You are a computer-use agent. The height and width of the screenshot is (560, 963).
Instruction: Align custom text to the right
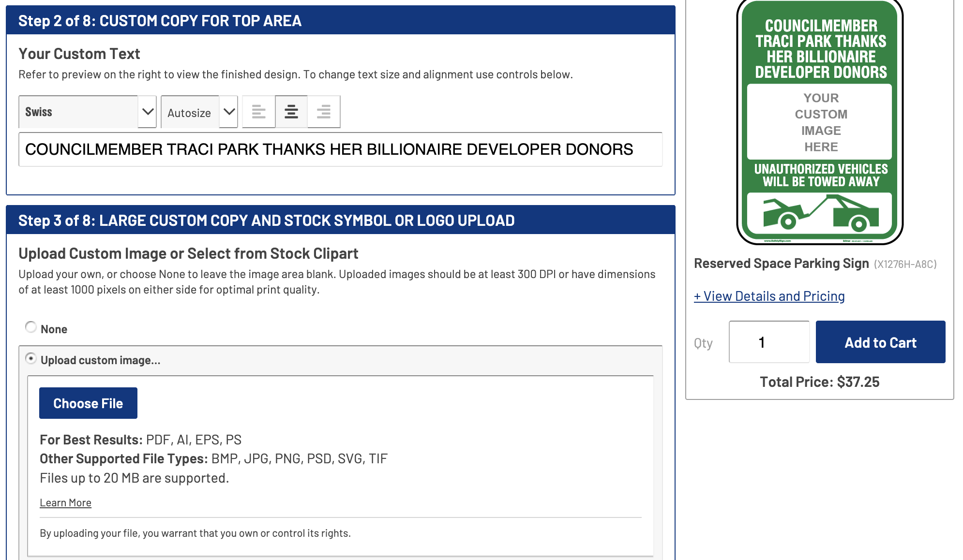(x=324, y=112)
